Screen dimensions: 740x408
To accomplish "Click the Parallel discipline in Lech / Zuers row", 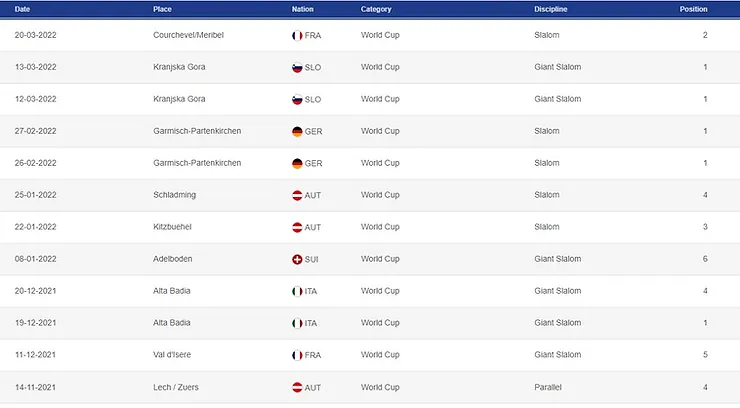I will (548, 387).
